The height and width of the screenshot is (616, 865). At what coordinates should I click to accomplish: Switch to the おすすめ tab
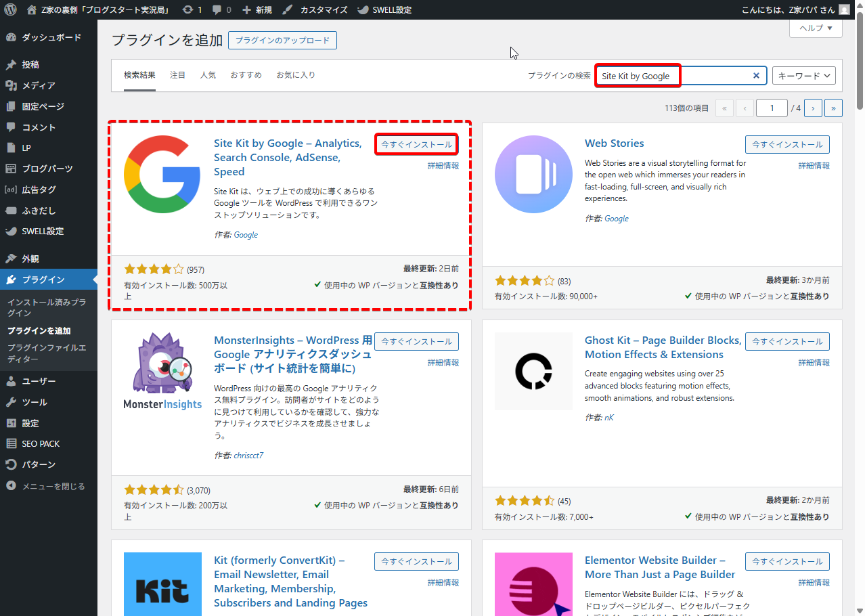pyautogui.click(x=246, y=75)
